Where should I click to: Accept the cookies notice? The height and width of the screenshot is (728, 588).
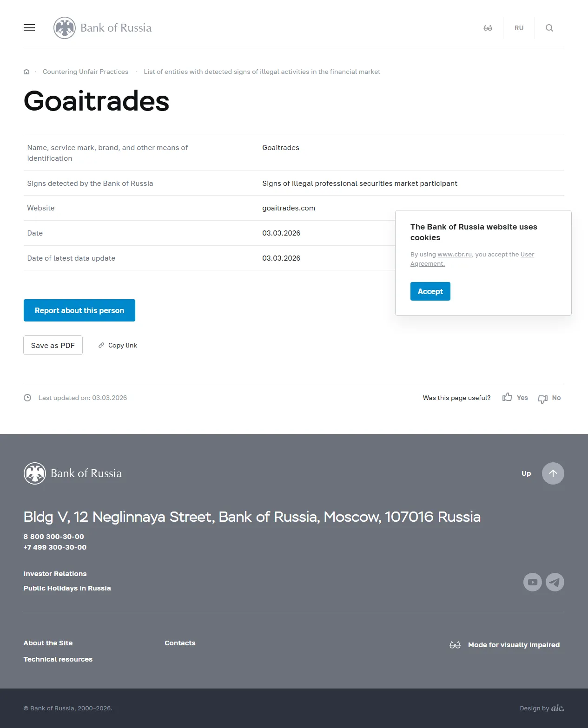pos(430,291)
